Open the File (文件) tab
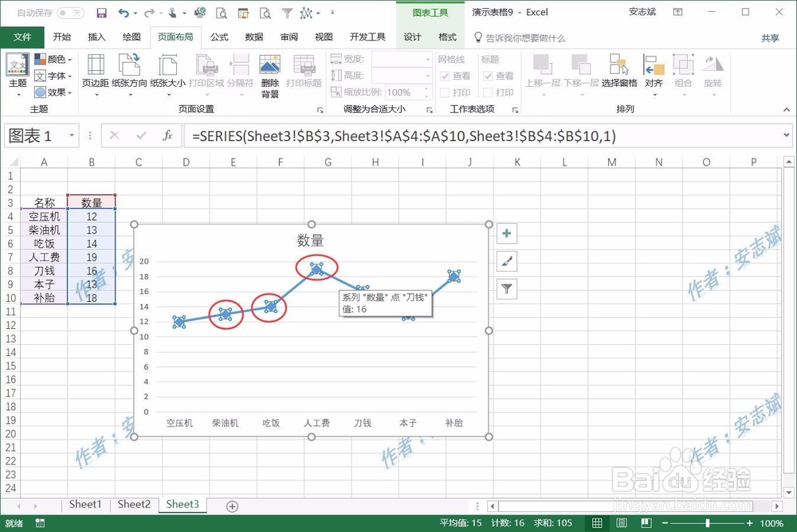Image resolution: width=797 pixels, height=532 pixels. 22,37
